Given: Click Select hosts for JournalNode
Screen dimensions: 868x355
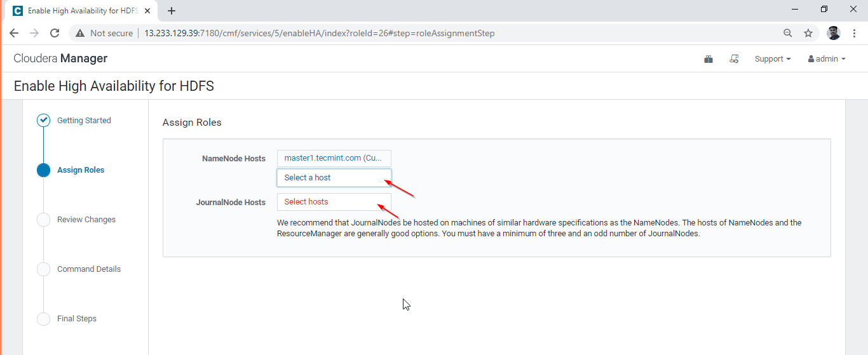Looking at the screenshot, I should point(334,202).
